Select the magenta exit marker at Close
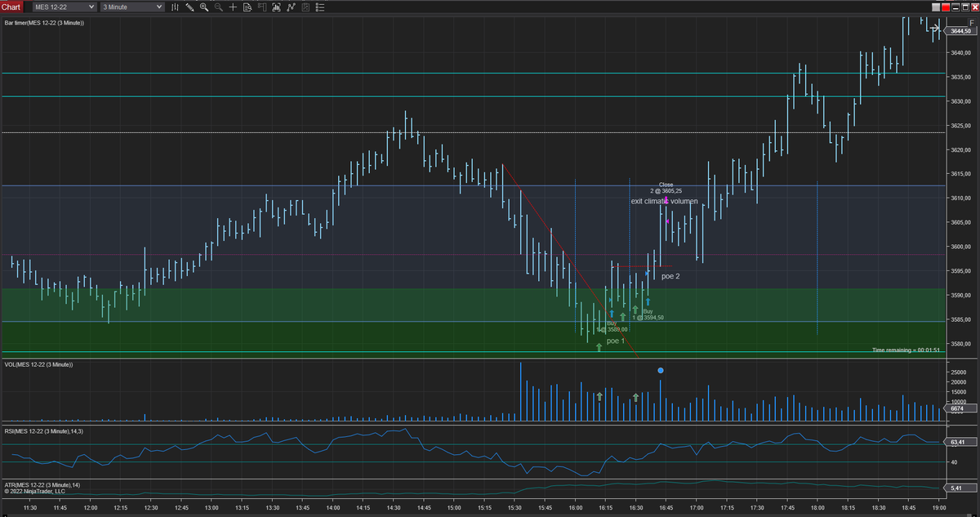Viewport: 980px width, 517px height. pos(666,200)
